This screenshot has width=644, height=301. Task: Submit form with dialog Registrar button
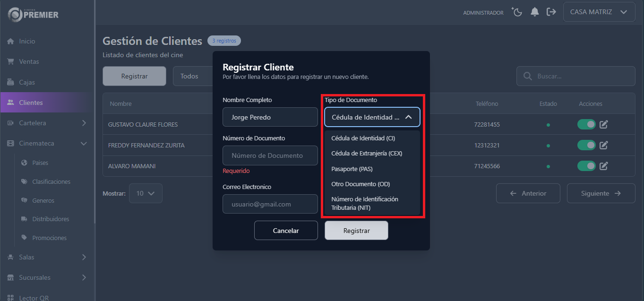356,231
